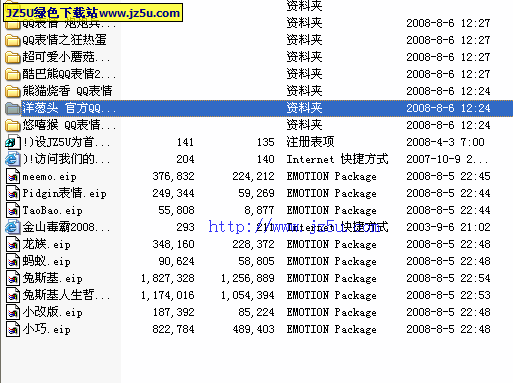Select the file name 蚂蚁.eip
The image size is (513, 383).
pos(46,261)
